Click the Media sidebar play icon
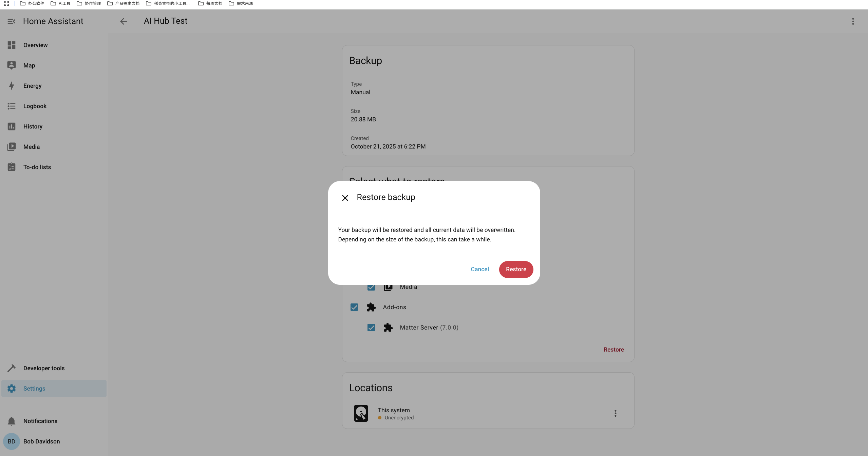The height and width of the screenshot is (456, 868). pyautogui.click(x=12, y=147)
